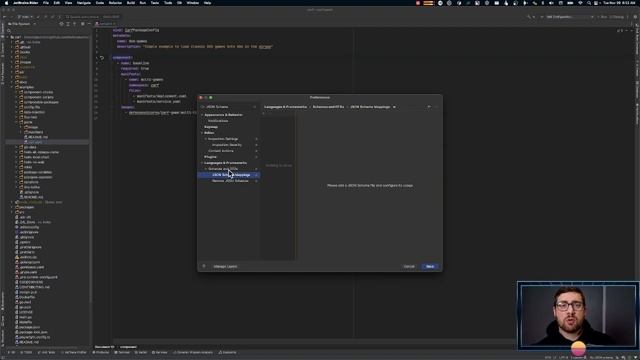Click the collapse all icon in the project panel
Image resolution: width=640 pixels, height=360 pixels.
tap(74, 24)
